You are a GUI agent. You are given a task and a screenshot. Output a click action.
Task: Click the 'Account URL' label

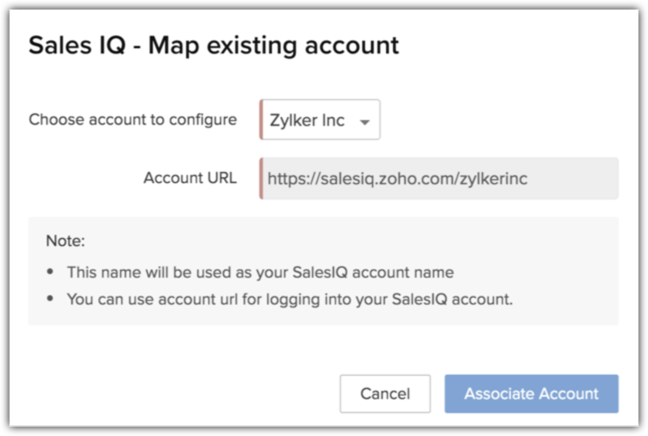point(190,178)
